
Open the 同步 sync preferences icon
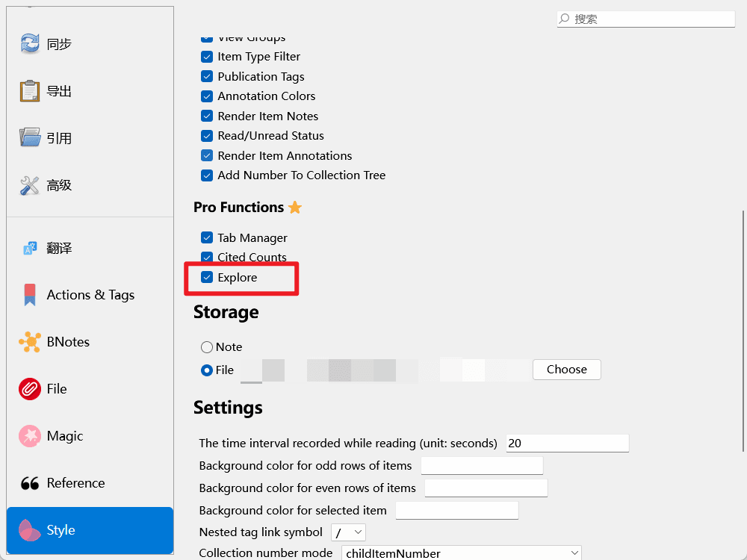(30, 44)
